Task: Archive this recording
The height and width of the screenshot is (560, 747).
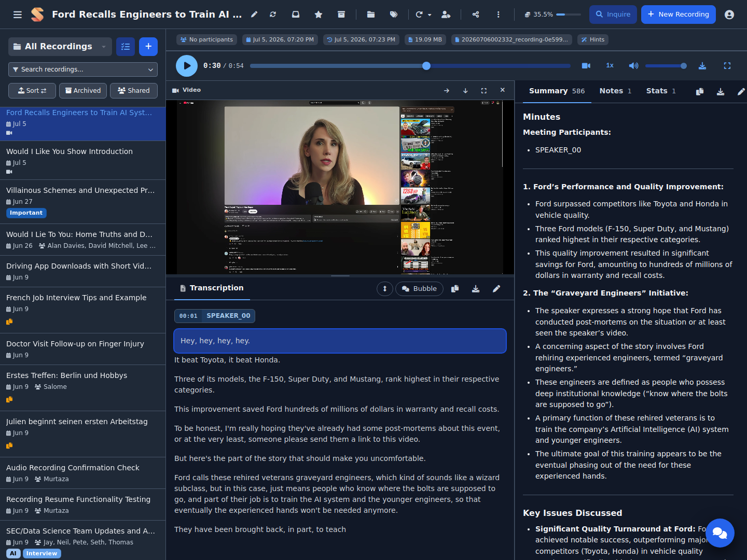Action: point(341,15)
